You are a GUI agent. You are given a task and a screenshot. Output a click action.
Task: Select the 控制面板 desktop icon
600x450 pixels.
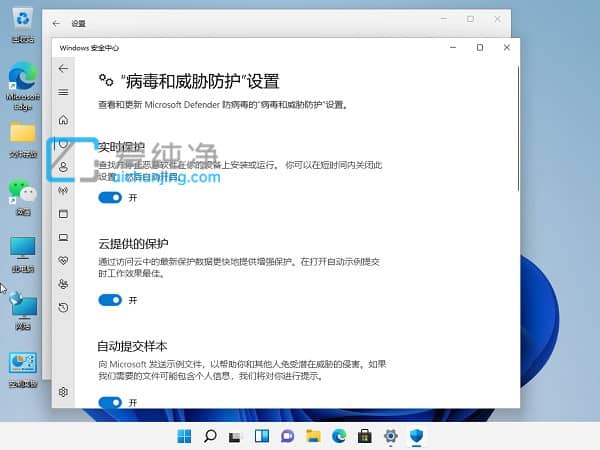point(23,370)
